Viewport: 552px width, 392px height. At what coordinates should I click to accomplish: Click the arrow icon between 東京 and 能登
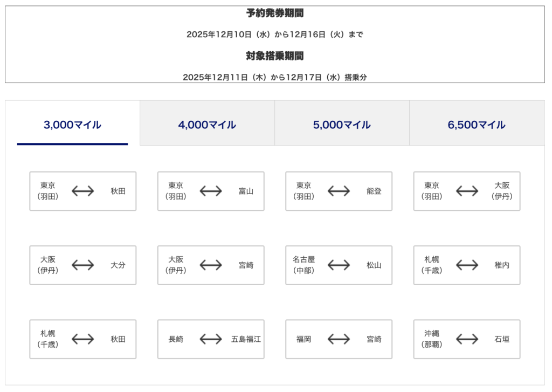pos(339,191)
